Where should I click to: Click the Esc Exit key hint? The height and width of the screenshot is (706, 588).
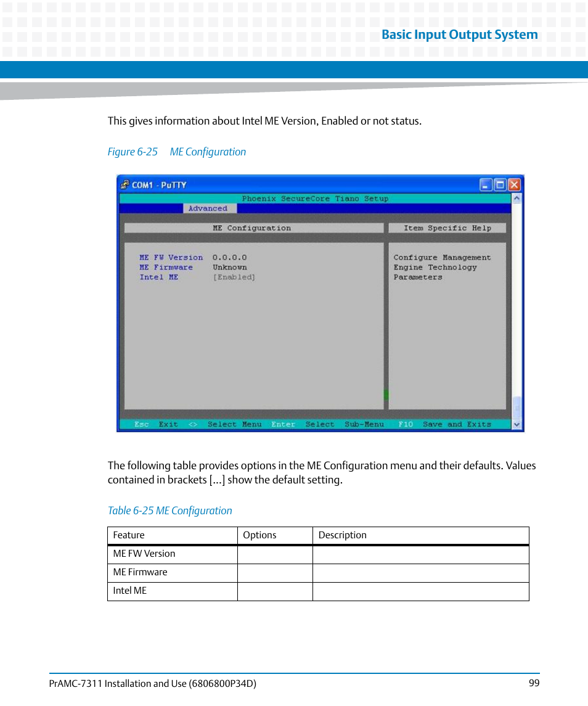154,424
